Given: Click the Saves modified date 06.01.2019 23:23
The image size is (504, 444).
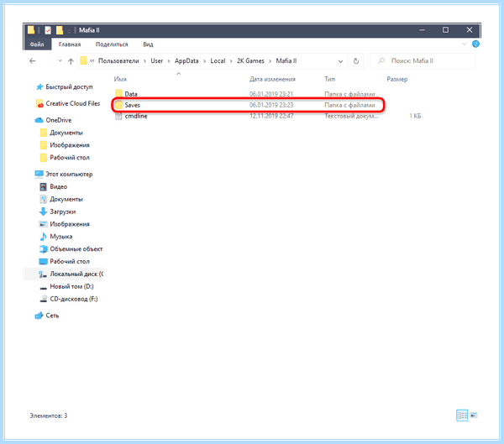Looking at the screenshot, I should point(271,105).
